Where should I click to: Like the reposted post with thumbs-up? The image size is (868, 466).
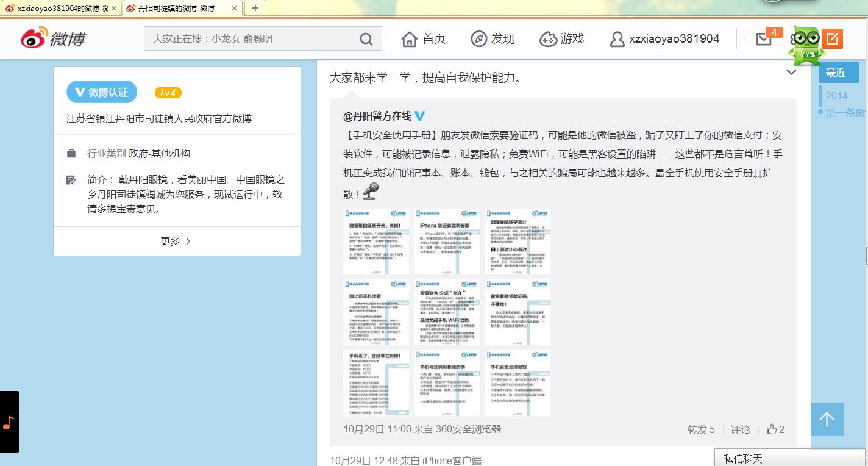775,429
